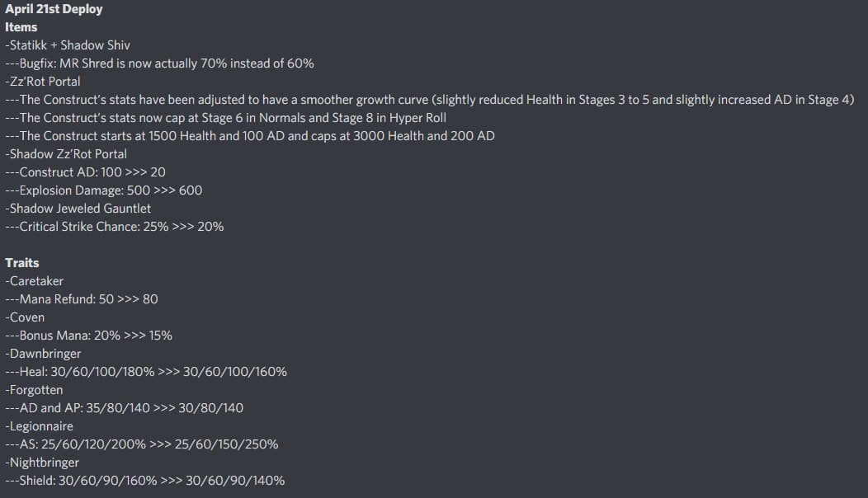Select the Legionnaire AS values line
The image size is (868, 498).
click(142, 444)
